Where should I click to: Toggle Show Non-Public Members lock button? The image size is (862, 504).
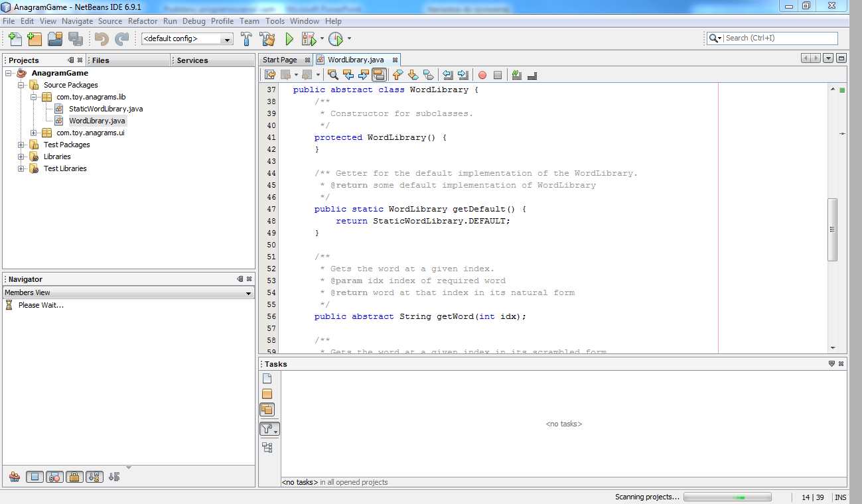click(x=74, y=476)
